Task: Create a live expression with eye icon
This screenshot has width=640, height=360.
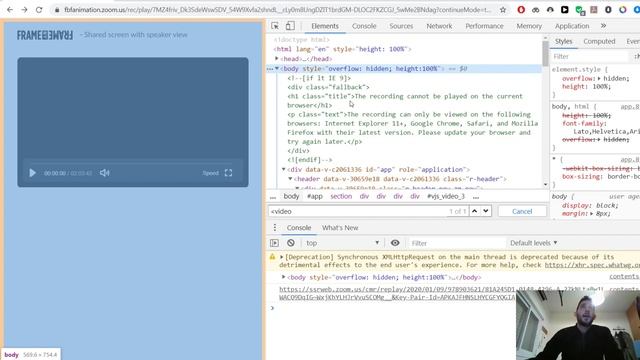Action: point(395,243)
